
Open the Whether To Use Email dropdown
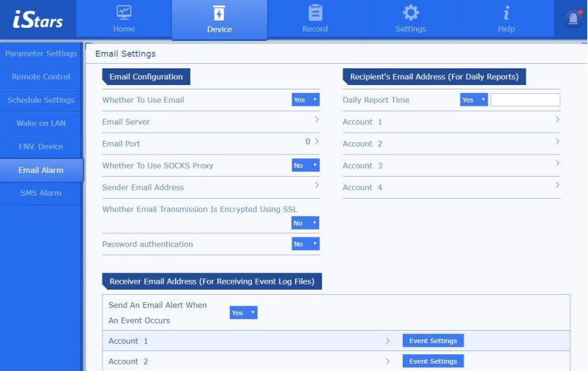coord(305,100)
